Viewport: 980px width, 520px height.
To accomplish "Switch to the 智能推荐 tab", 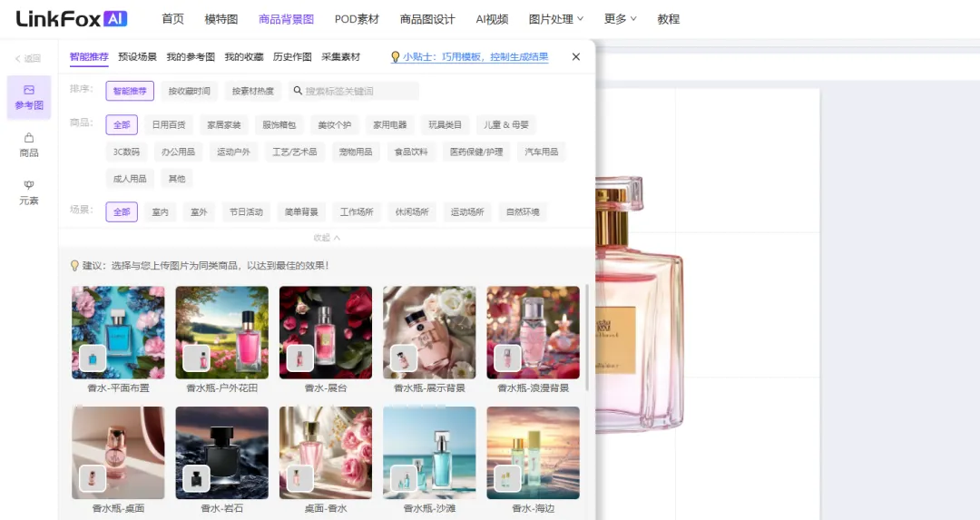I will click(x=89, y=57).
